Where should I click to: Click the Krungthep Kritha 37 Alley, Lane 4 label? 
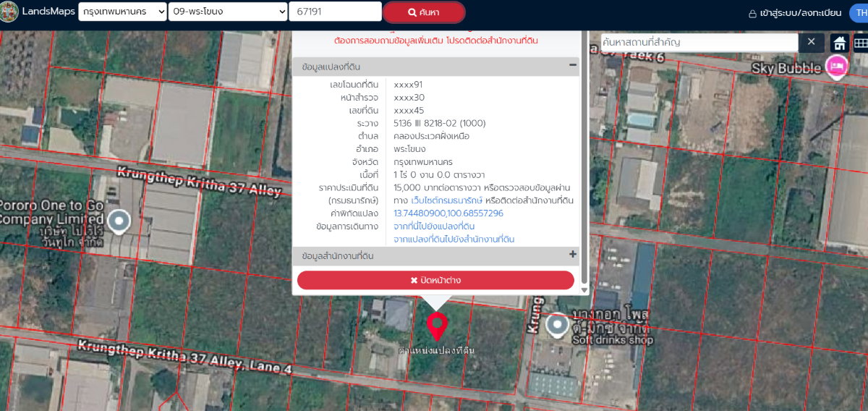184,358
